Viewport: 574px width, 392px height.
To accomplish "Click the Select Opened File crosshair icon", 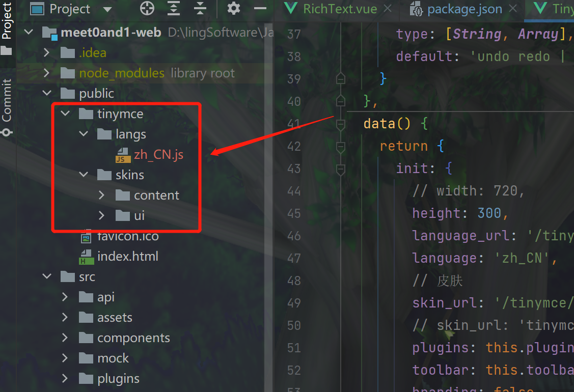I will coord(147,9).
